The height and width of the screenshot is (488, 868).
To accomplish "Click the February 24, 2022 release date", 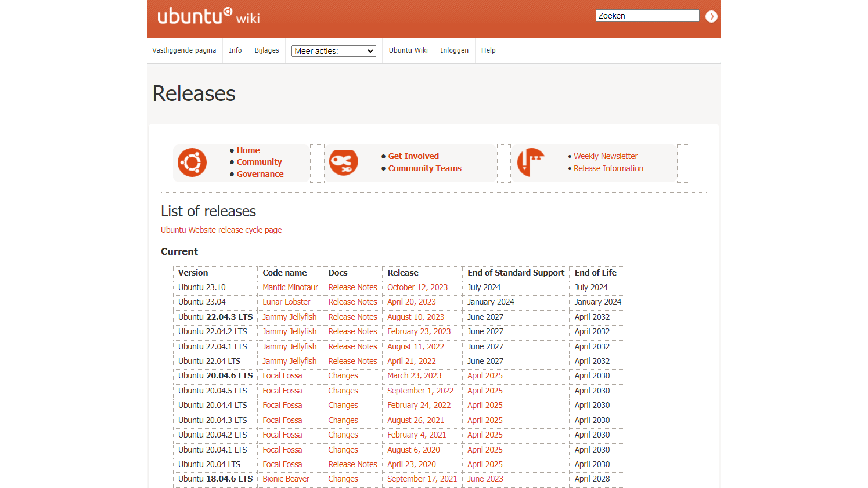I will pyautogui.click(x=419, y=405).
